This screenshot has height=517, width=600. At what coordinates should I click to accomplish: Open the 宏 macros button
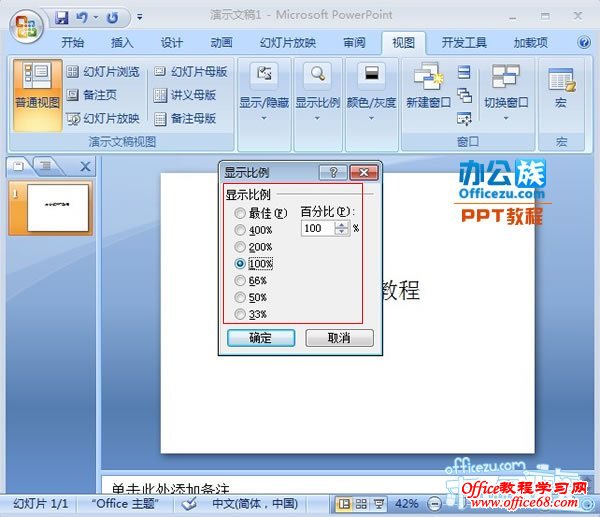coord(561,88)
